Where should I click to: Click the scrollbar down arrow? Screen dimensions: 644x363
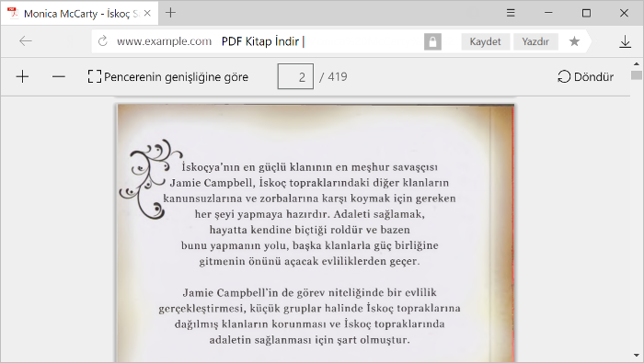(637, 356)
